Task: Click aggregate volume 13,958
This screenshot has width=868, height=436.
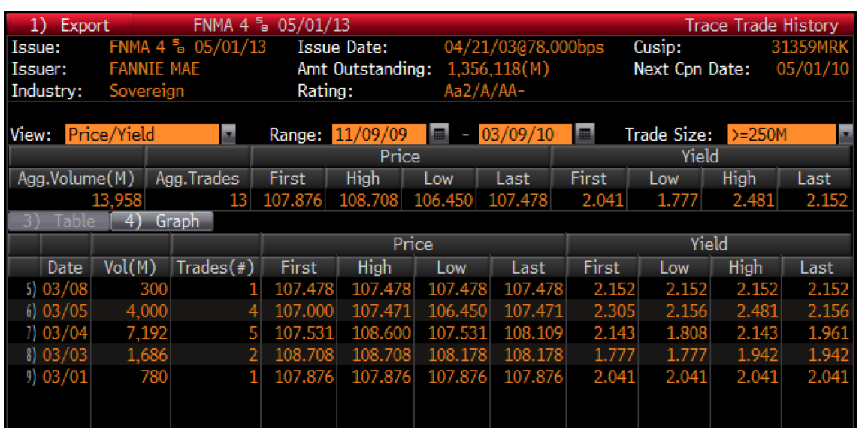Action: 116,200
